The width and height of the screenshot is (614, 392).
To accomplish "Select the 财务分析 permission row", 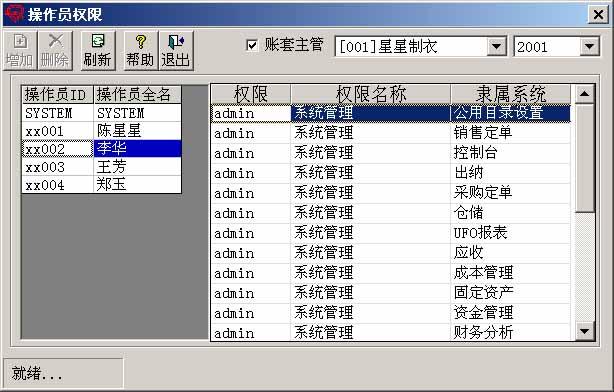I will pos(391,332).
